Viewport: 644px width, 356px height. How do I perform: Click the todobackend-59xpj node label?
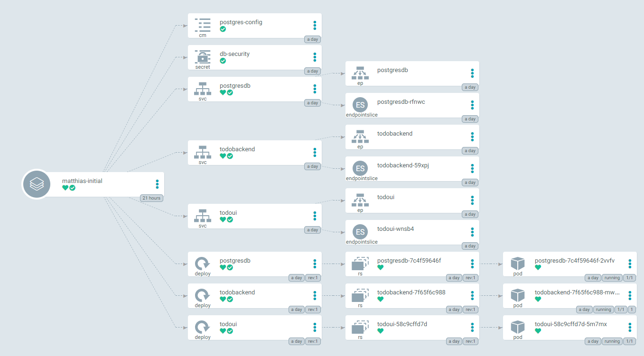click(403, 165)
